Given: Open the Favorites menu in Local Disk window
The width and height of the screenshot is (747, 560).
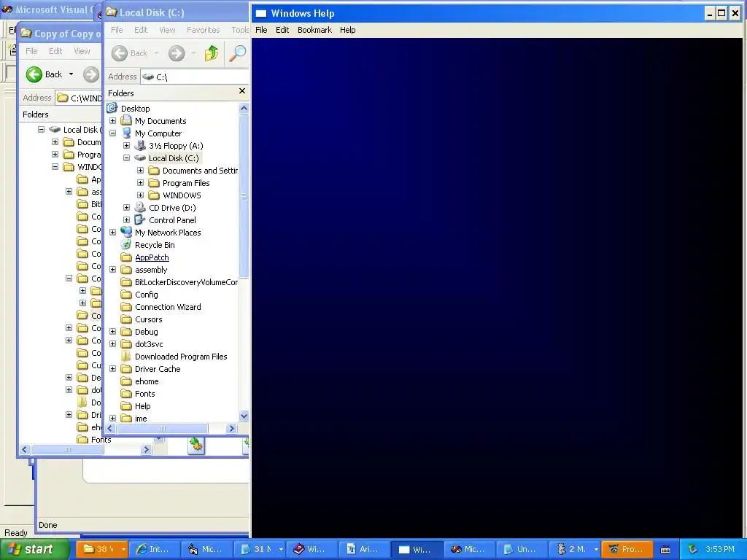Looking at the screenshot, I should 204,29.
